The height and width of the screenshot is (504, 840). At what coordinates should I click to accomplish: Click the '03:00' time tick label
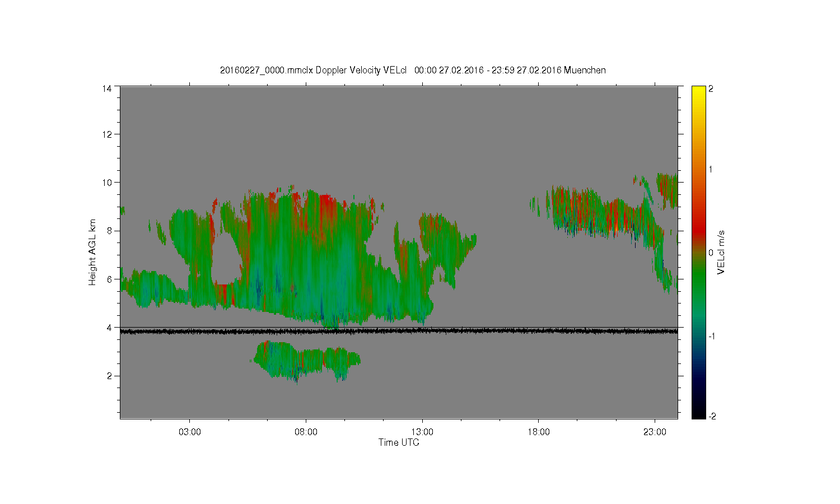tap(189, 432)
